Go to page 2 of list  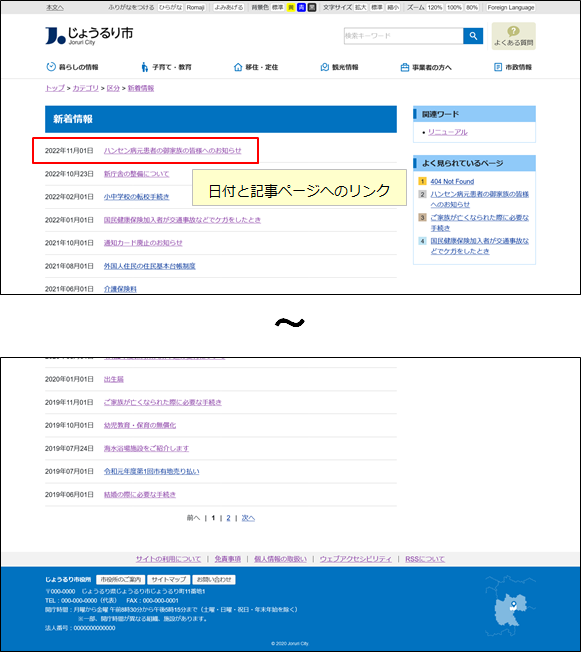[x=228, y=518]
